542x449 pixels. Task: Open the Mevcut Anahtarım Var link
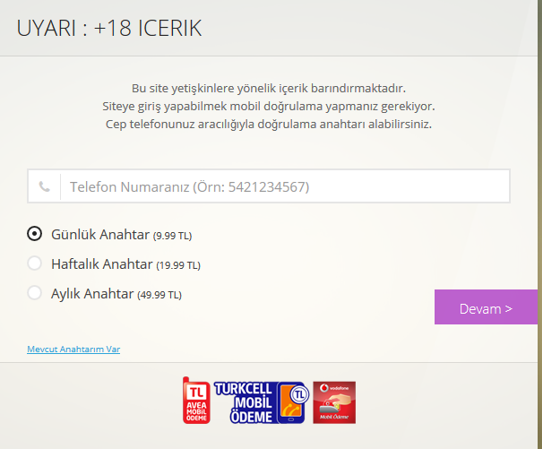click(74, 349)
